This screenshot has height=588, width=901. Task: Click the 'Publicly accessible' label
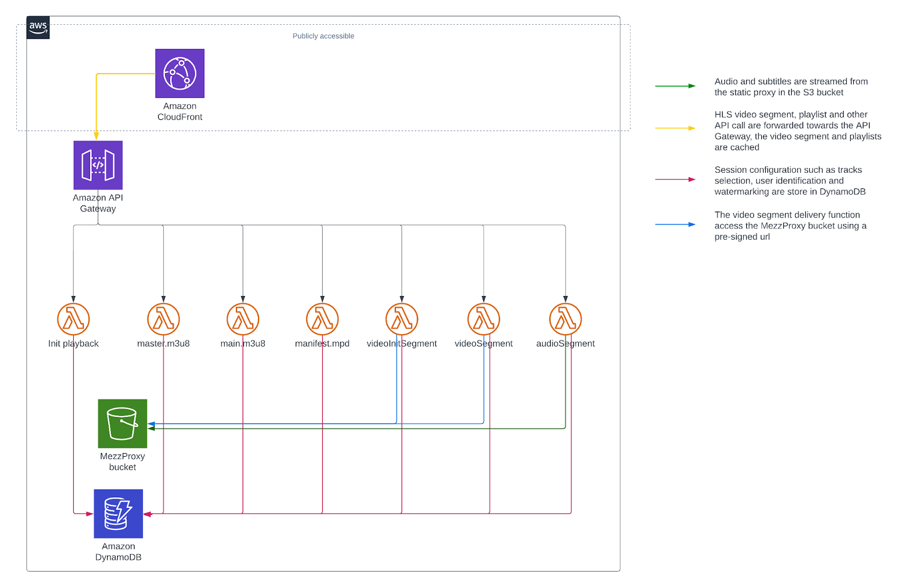pyautogui.click(x=323, y=36)
